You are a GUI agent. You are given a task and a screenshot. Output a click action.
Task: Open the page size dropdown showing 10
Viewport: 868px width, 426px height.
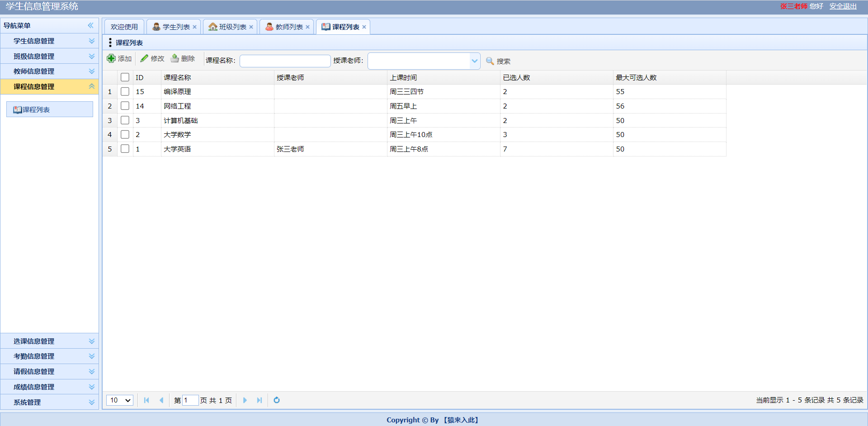click(x=120, y=400)
